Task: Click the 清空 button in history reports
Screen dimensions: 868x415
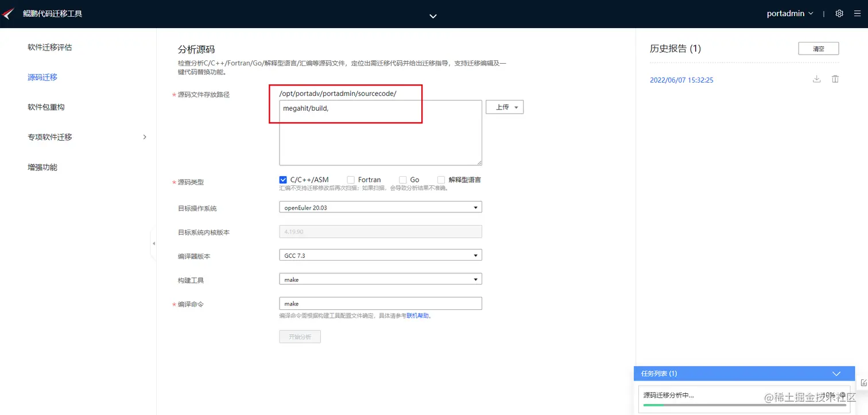Action: coord(819,49)
